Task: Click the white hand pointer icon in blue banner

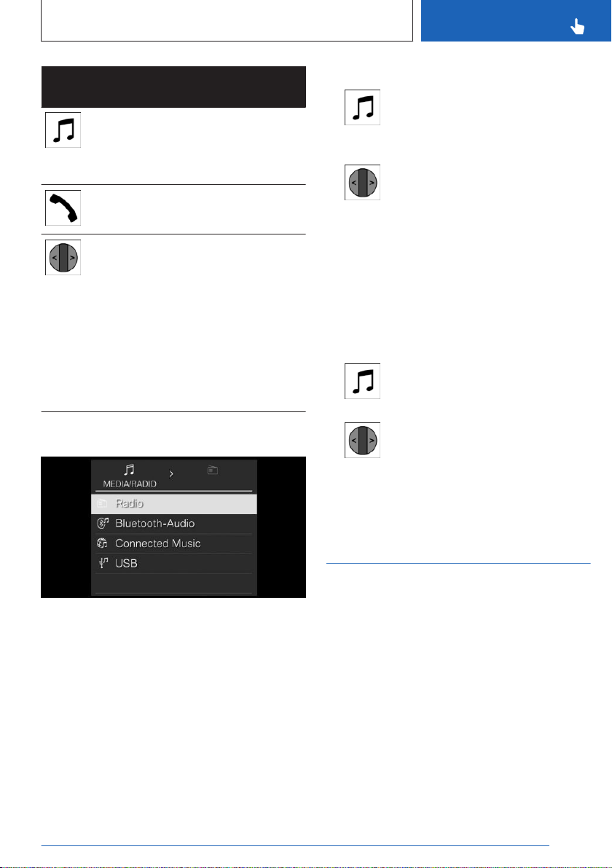Action: point(577,26)
